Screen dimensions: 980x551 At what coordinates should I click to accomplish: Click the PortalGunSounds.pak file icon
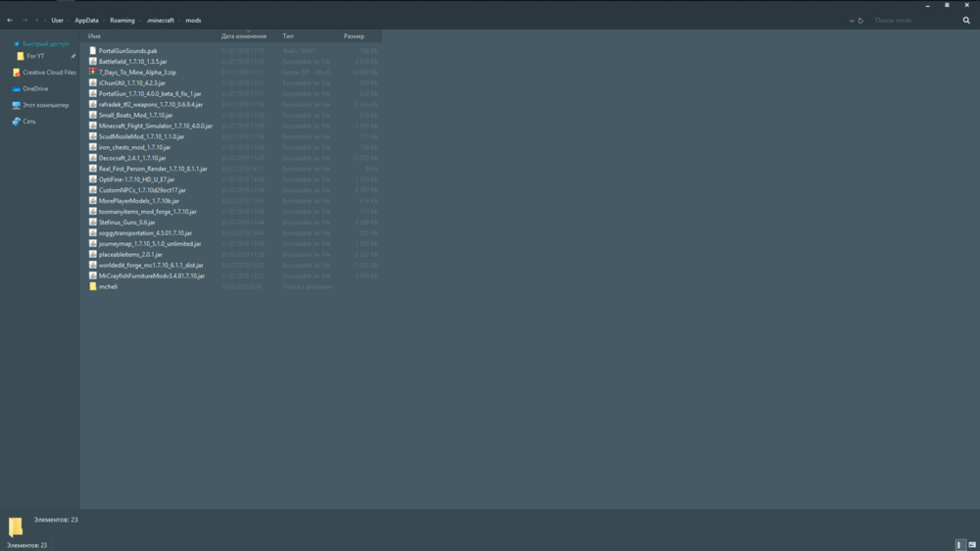92,51
